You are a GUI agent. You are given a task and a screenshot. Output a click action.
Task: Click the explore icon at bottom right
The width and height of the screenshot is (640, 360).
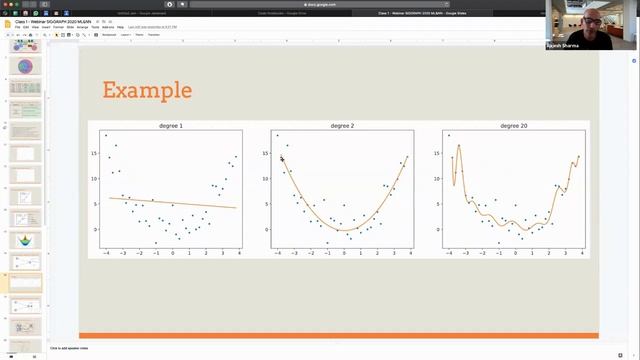pos(620,356)
